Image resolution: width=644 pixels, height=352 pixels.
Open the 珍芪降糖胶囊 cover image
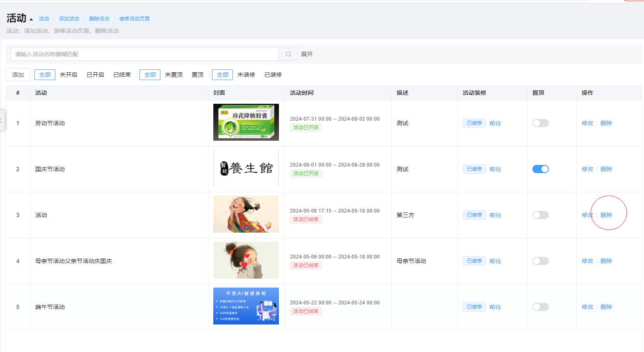pyautogui.click(x=246, y=122)
